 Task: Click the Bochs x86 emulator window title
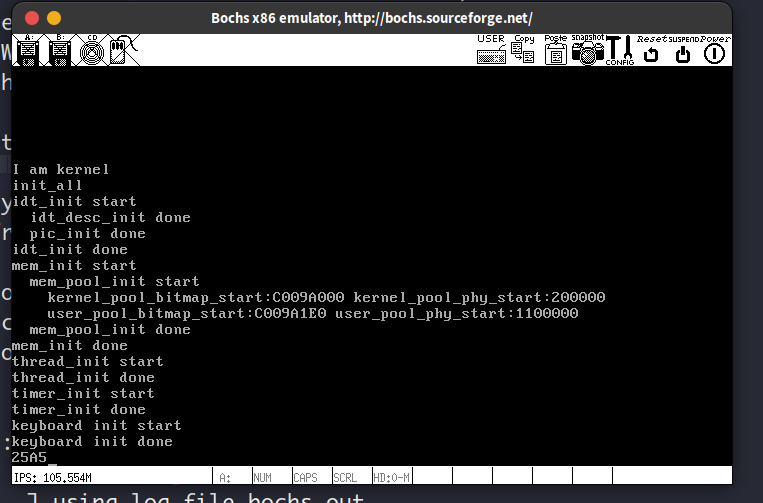372,18
